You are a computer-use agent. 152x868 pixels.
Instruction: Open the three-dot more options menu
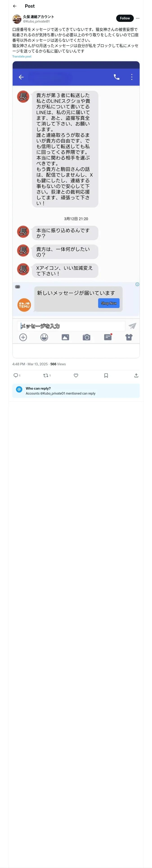pyautogui.click(x=138, y=18)
